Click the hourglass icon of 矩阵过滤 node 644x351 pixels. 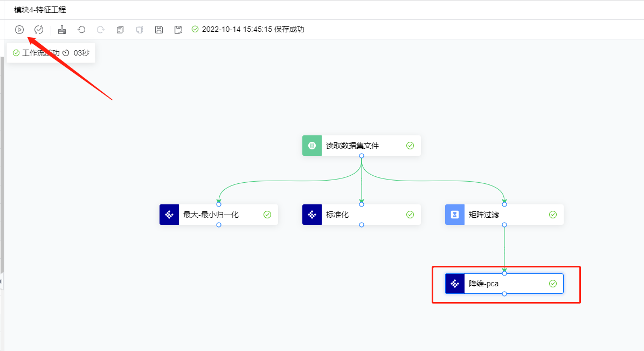[455, 215]
